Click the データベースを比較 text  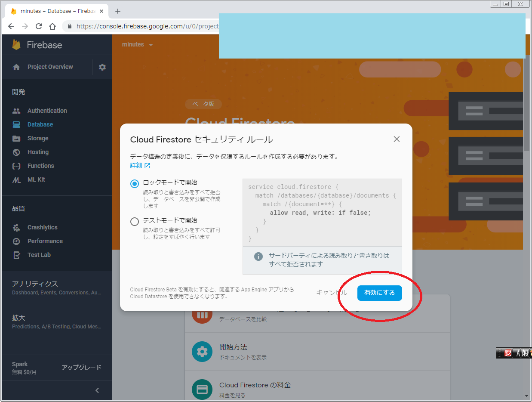tap(243, 319)
